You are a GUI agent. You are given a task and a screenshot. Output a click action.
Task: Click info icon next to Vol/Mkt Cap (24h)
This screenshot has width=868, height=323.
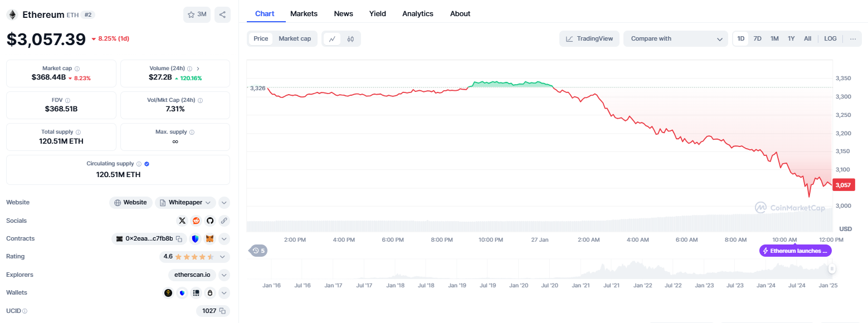(x=200, y=100)
